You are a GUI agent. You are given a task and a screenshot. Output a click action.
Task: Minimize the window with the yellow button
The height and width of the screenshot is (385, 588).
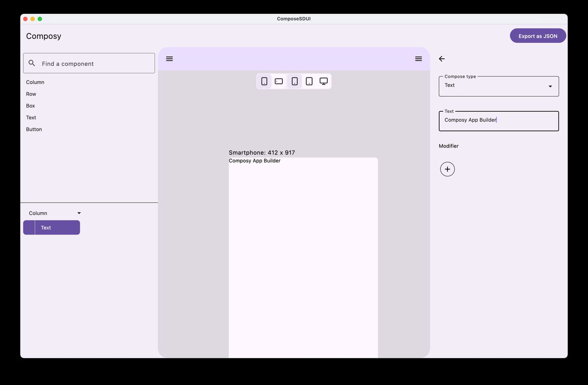[33, 19]
